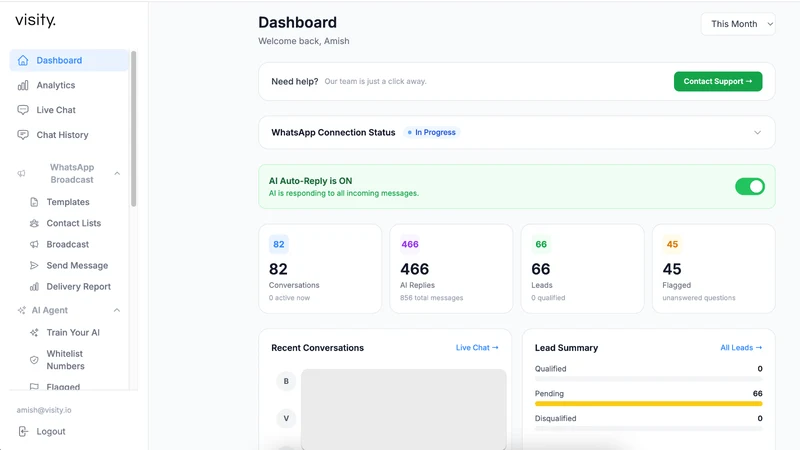The width and height of the screenshot is (800, 450).
Task: Expand the WhatsApp Connection Status panel
Action: (x=757, y=133)
